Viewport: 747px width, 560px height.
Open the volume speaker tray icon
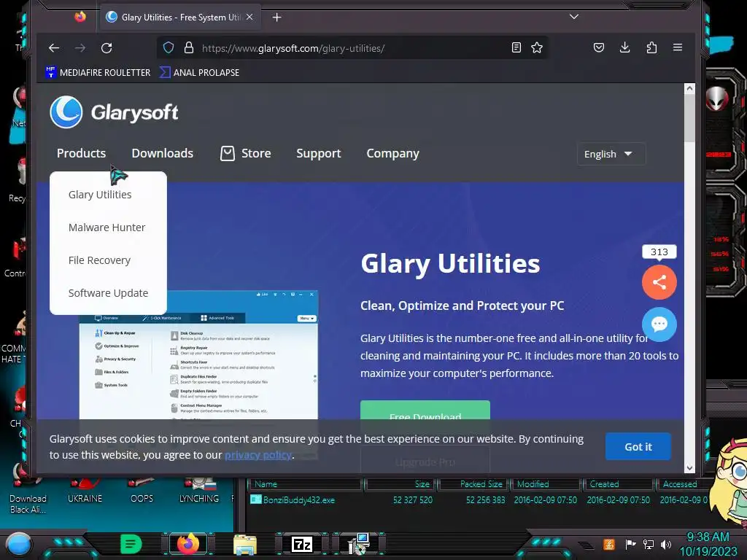pos(666,544)
